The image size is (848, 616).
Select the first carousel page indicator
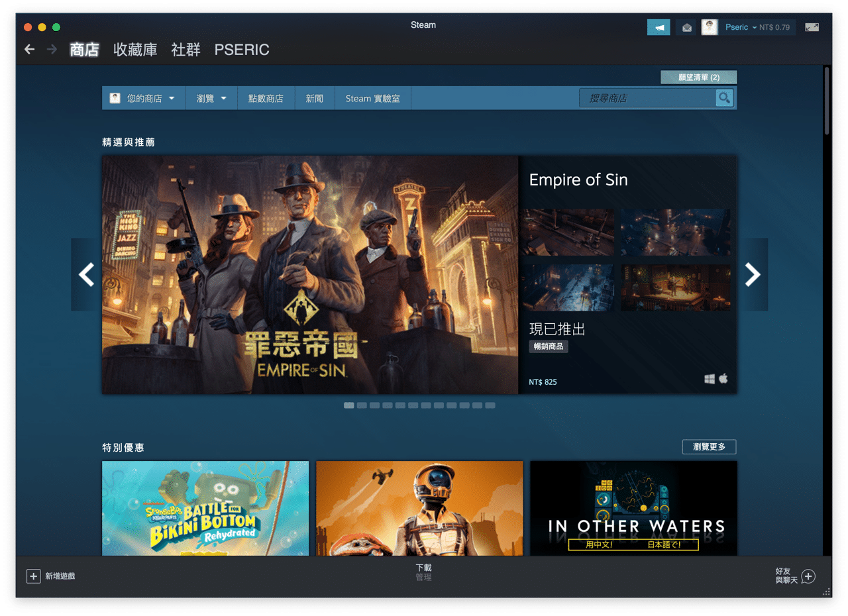coord(349,405)
